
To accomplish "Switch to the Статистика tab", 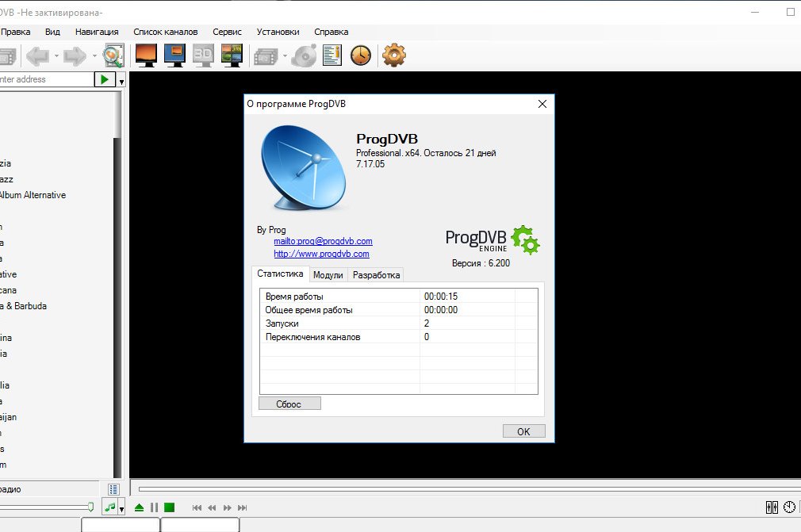I will 280,274.
